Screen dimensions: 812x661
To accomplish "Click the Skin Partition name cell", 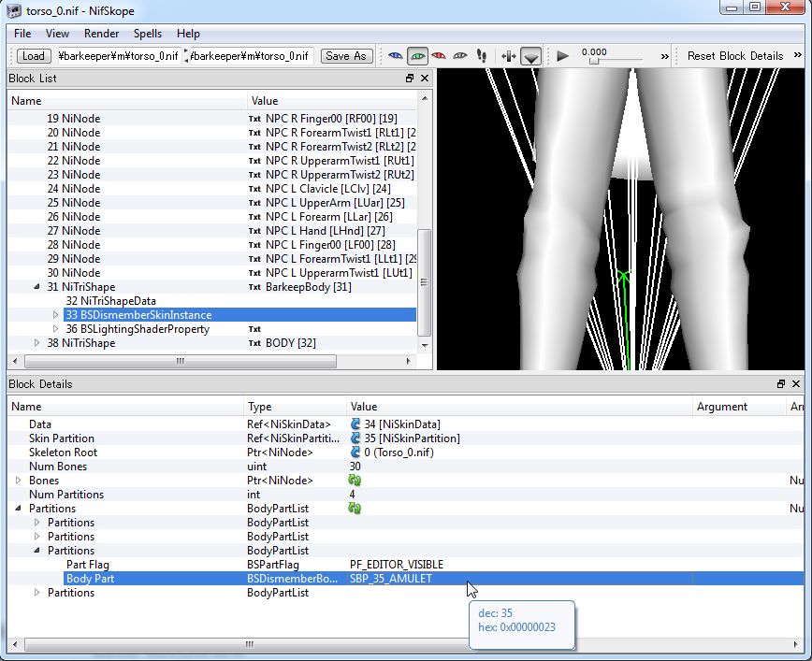I will (x=62, y=438).
